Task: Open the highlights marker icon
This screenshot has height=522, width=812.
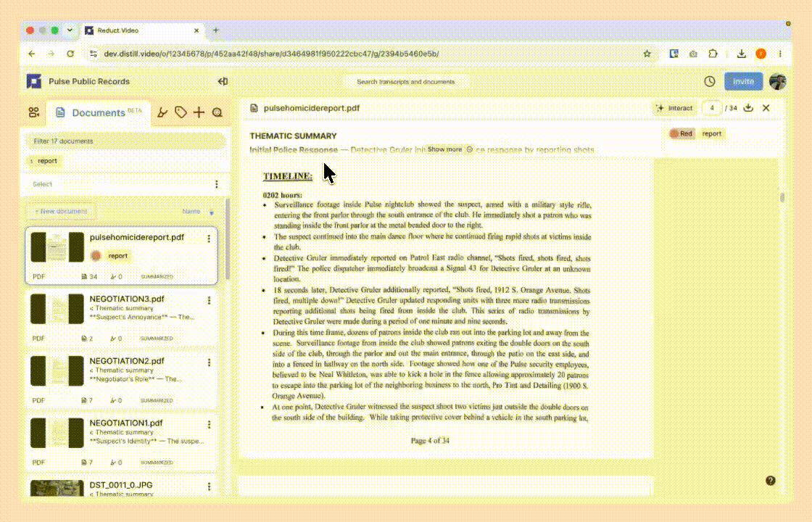Action: click(x=162, y=112)
